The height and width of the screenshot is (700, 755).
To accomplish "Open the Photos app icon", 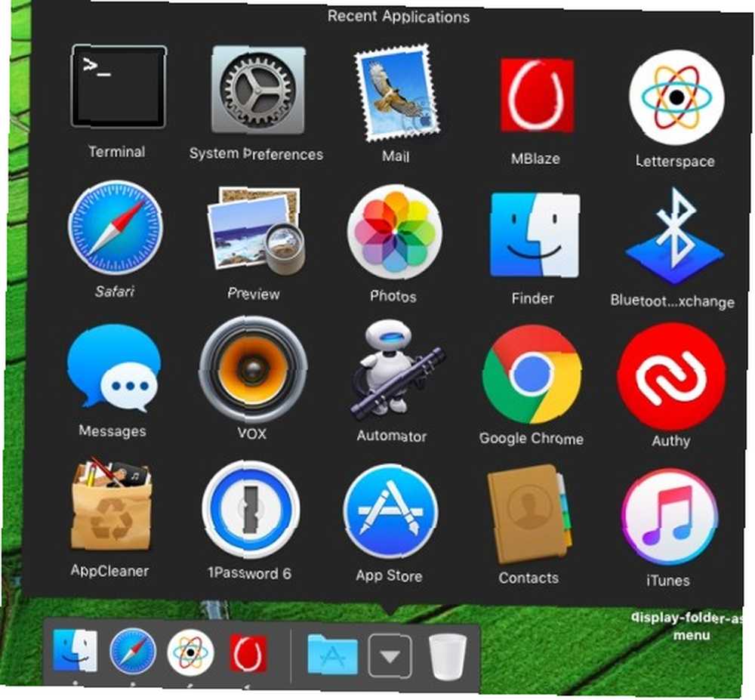I will point(394,233).
